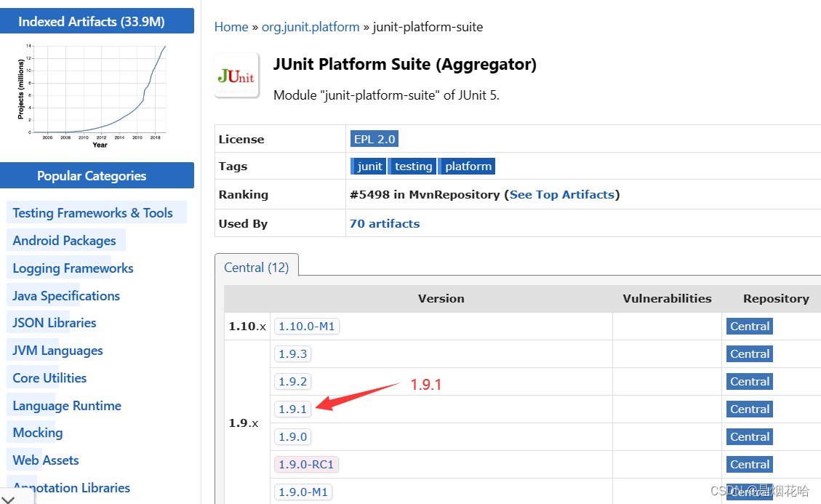Open version 1.10.0-M1
Screen dimensions: 821x504
click(x=306, y=326)
